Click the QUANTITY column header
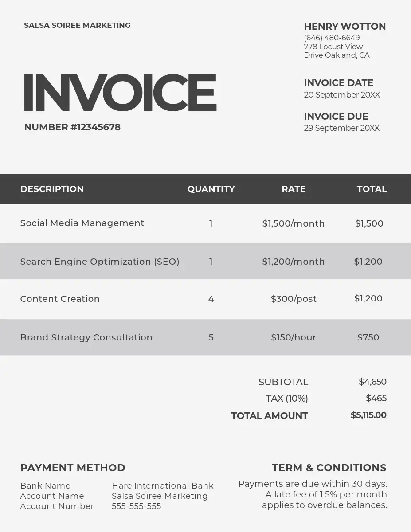This screenshot has height=532, width=411. coord(211,189)
